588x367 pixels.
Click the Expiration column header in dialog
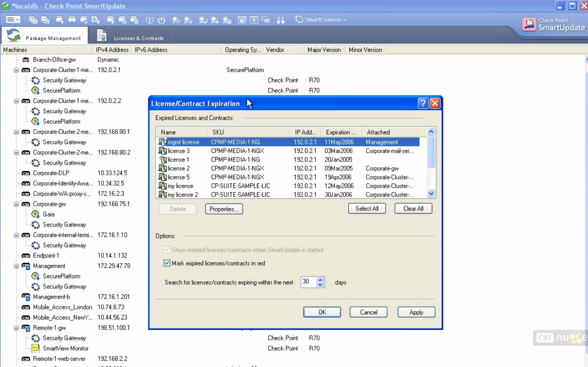341,132
